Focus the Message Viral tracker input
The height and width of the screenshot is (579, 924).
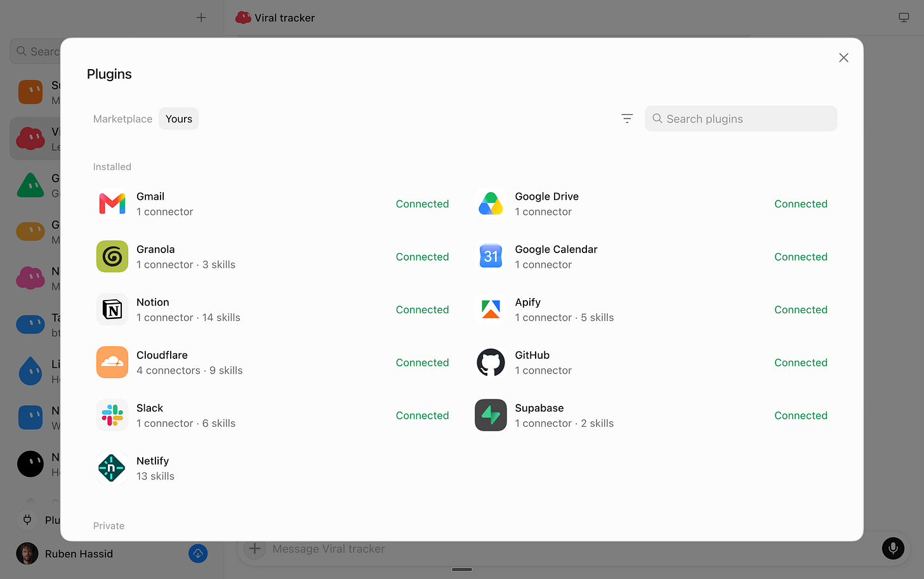tap(328, 549)
